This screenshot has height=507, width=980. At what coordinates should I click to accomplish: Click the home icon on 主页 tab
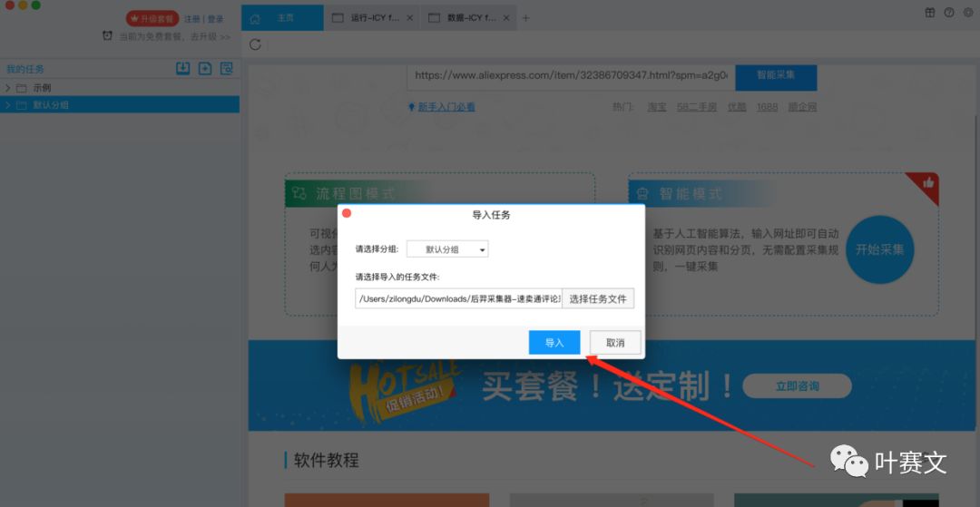[x=255, y=19]
